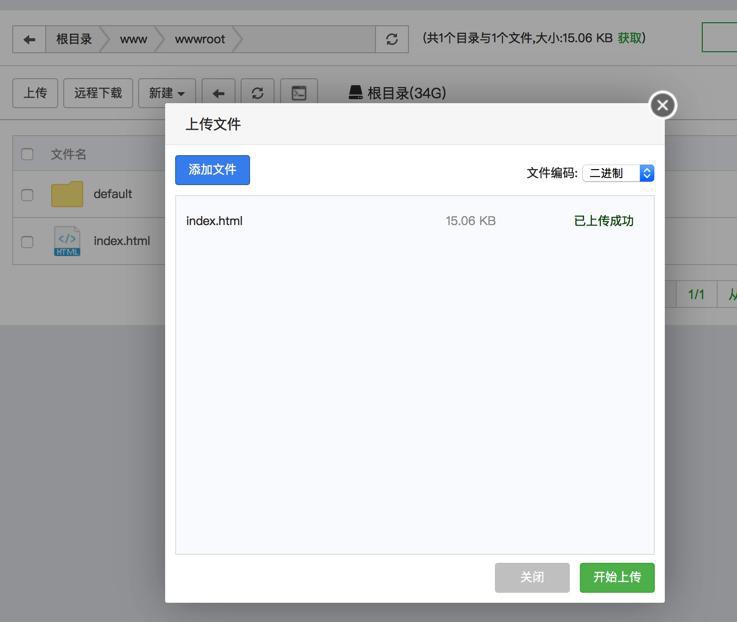Click the index.html HTML file icon
This screenshot has height=622, width=737.
point(67,241)
